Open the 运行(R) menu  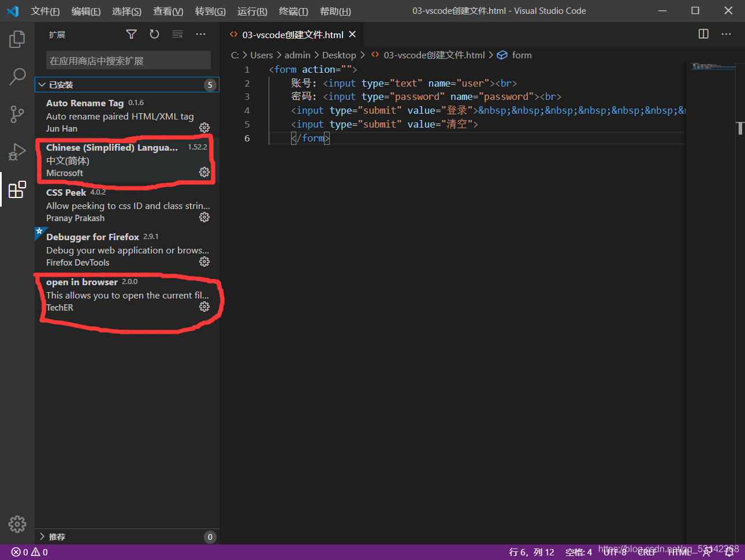(252, 11)
